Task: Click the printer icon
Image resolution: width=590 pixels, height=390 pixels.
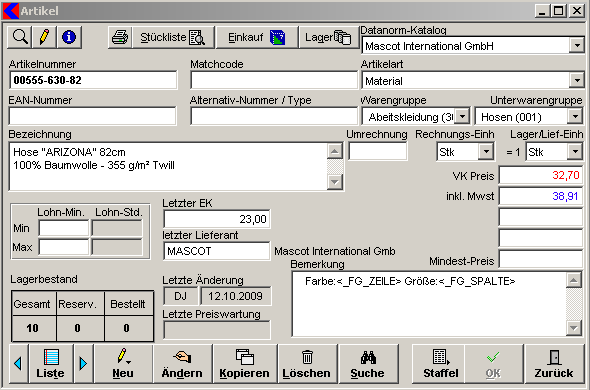Action: [120, 37]
